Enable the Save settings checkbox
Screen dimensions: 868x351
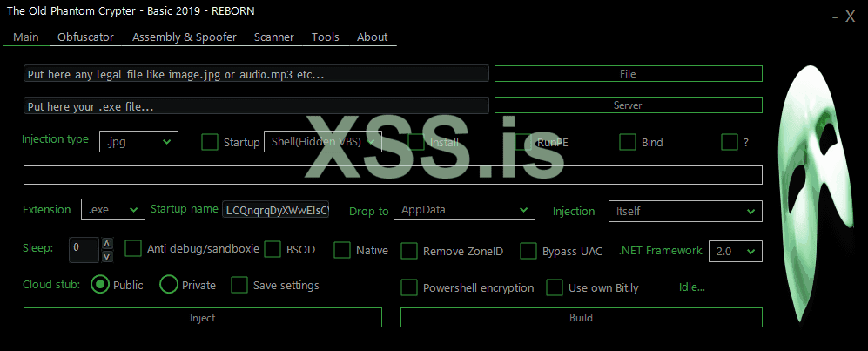[x=239, y=285]
